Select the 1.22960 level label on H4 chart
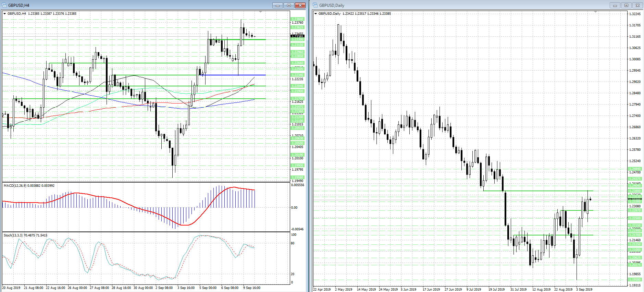Image resolution: width=644 pixels, height=292 pixels. point(297,52)
